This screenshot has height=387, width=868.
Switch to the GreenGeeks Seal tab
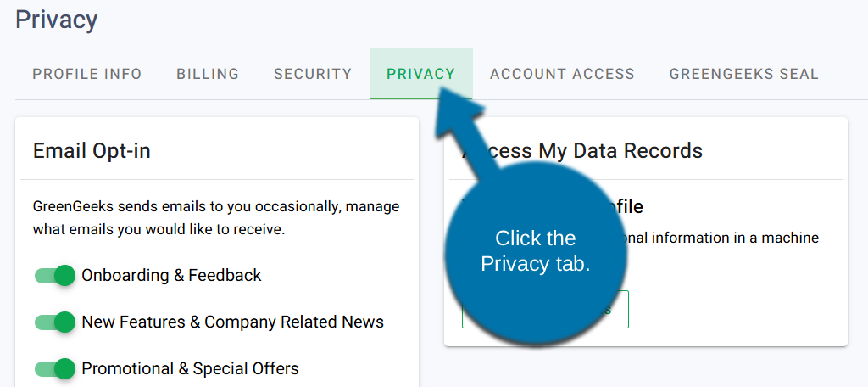[743, 74]
